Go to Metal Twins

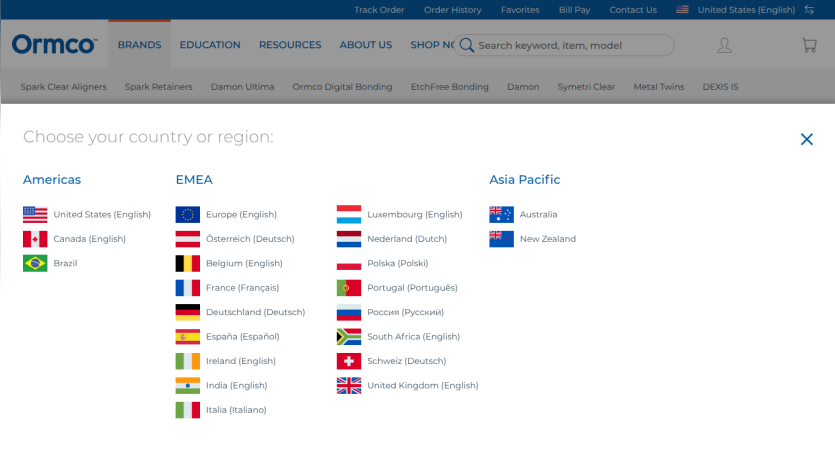[659, 87]
